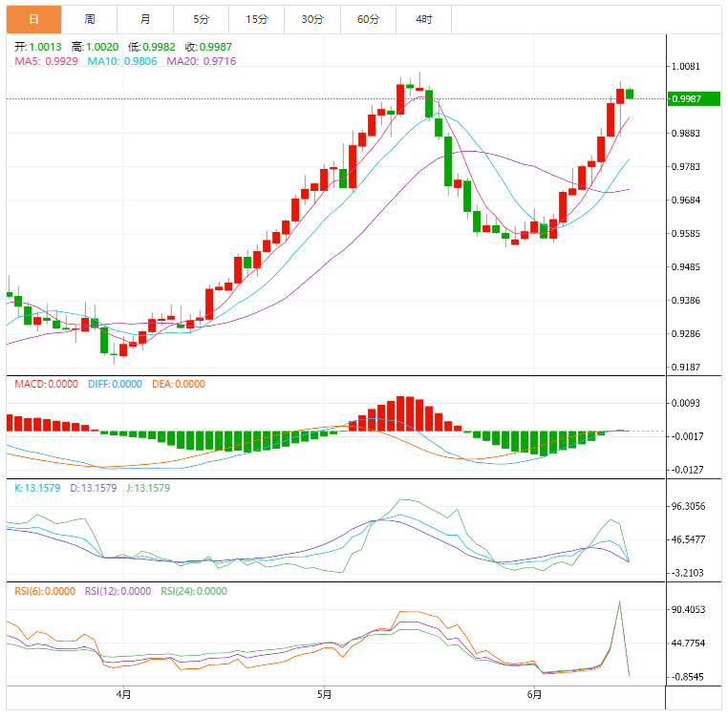Viewport: 728px width, 717px height.
Task: Switch to the 日 daily chart tab
Action: [34, 19]
